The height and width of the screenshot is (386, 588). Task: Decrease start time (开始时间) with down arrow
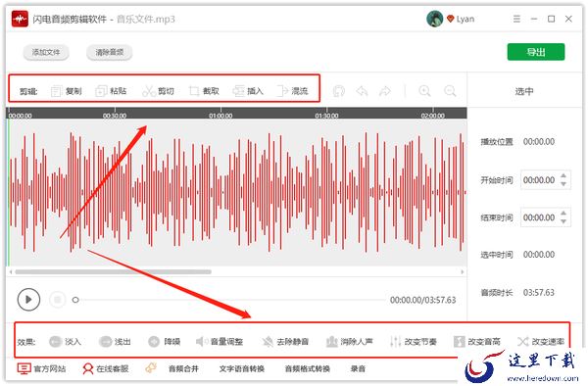point(563,184)
